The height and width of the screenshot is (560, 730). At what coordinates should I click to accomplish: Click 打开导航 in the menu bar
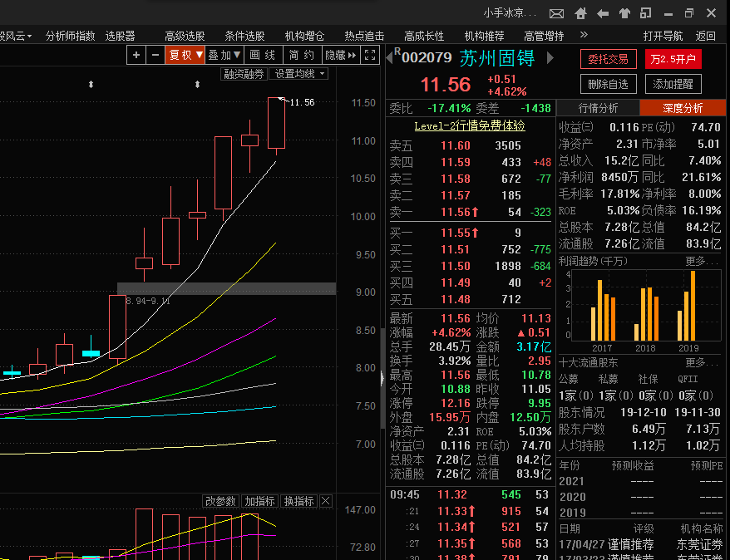click(x=663, y=36)
